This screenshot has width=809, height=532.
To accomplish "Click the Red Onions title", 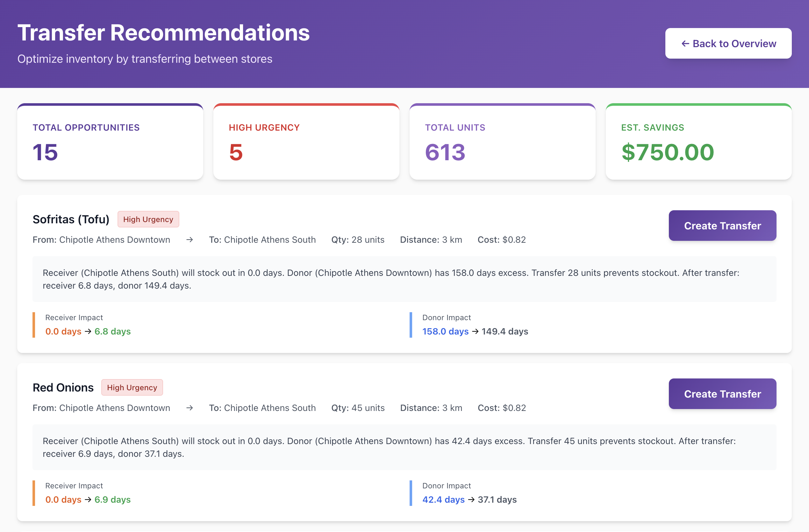I will click(x=63, y=387).
